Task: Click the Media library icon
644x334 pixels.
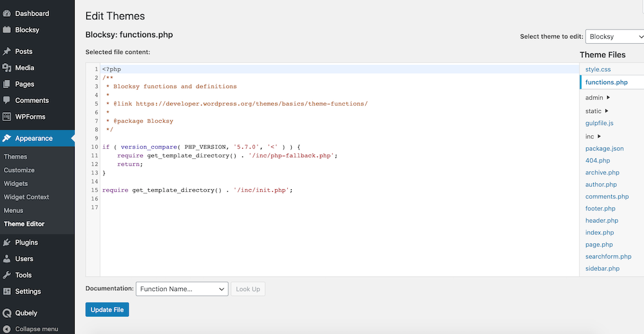Action: pos(6,68)
